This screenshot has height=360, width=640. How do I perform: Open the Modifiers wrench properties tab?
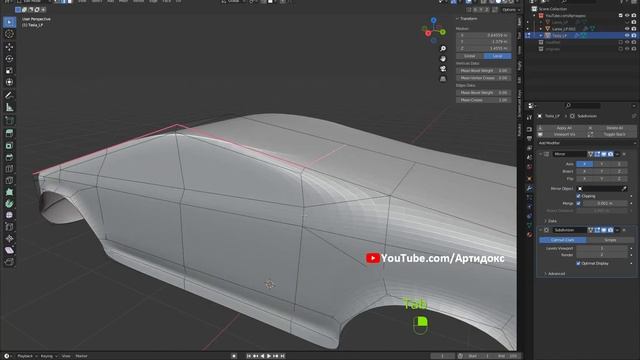pos(529,188)
